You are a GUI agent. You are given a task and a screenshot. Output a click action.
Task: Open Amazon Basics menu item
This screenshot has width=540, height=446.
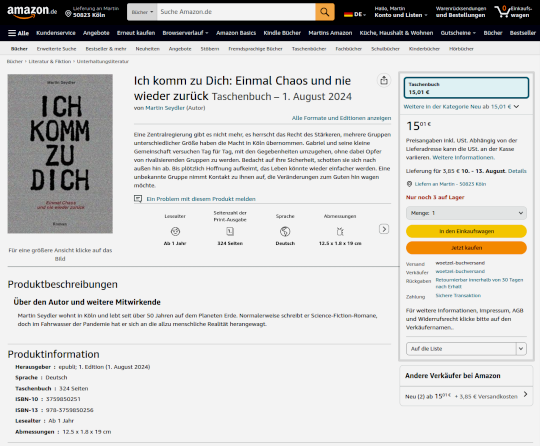coord(236,33)
